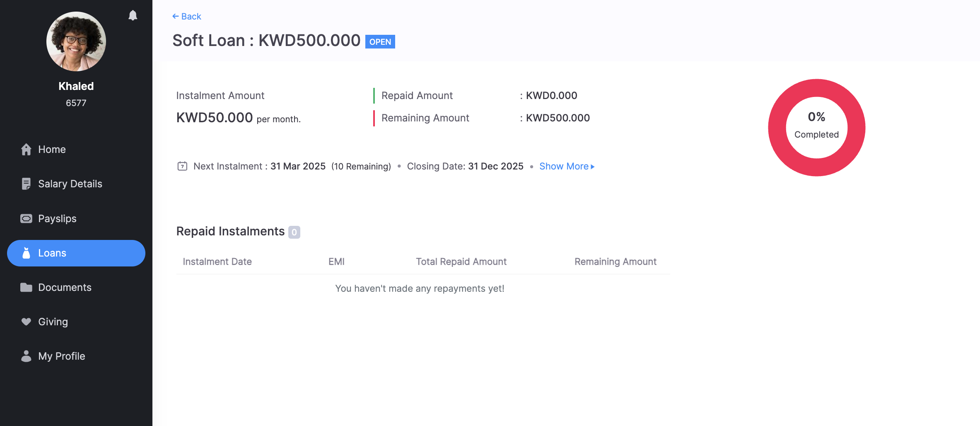Click the Repaid Instalments count badge
Viewport: 980px width, 426px height.
(294, 232)
